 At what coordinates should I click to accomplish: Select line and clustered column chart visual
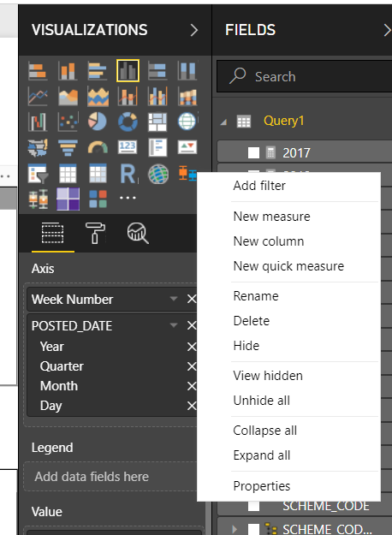[157, 96]
